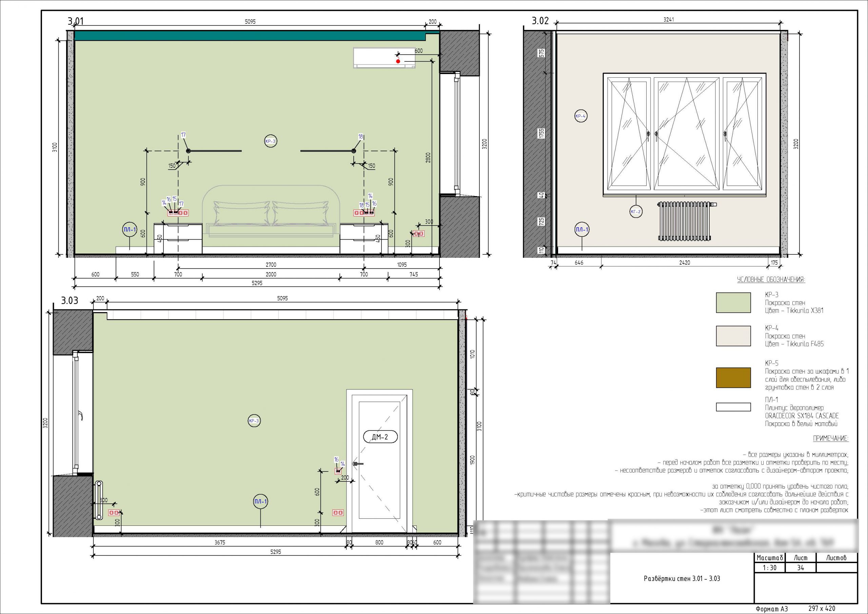Viewport: 868px width, 614px height.
Task: Click the left wall sconce labeled 17
Action: click(x=188, y=151)
